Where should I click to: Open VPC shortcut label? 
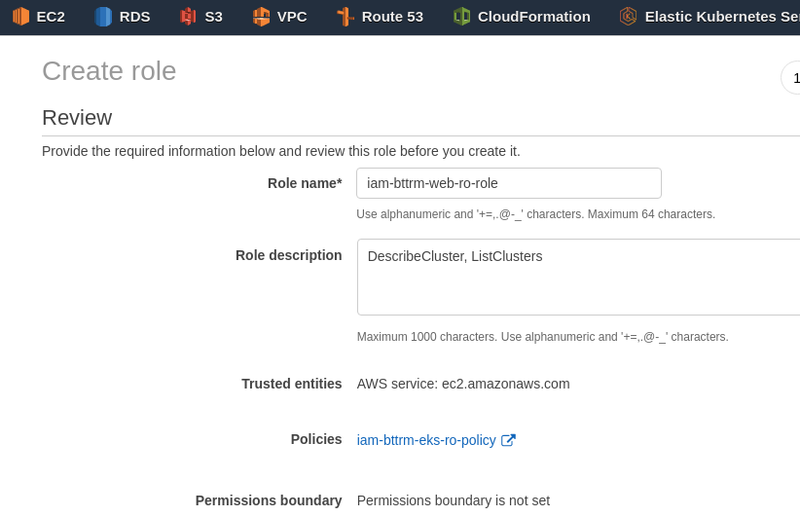[292, 17]
